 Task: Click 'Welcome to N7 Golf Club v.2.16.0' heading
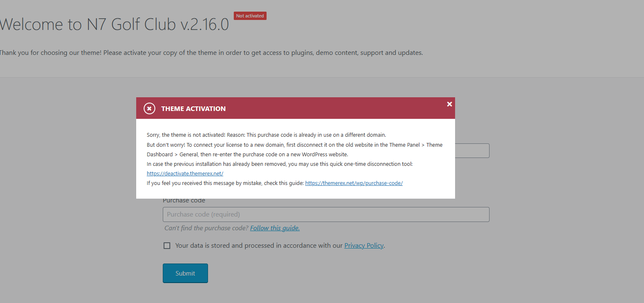tap(114, 25)
